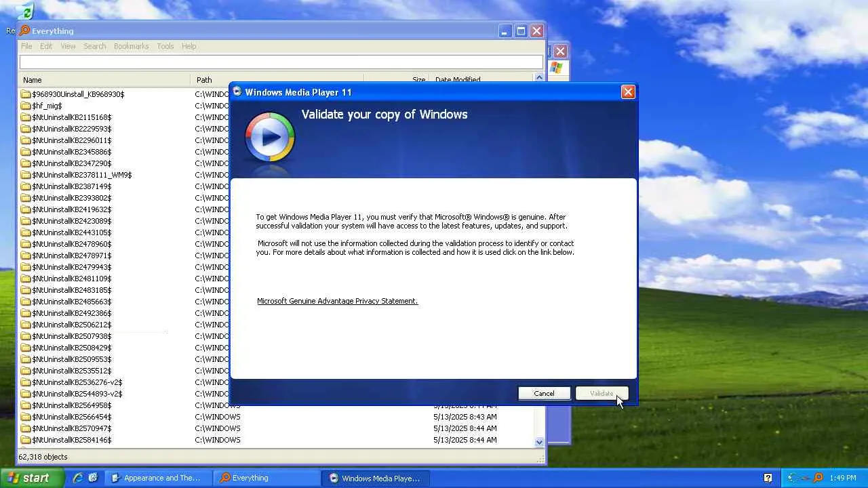Viewport: 868px width, 488px height.
Task: Click the $NtUninstallKB2419632$ folder icon
Action: pyautogui.click(x=26, y=209)
